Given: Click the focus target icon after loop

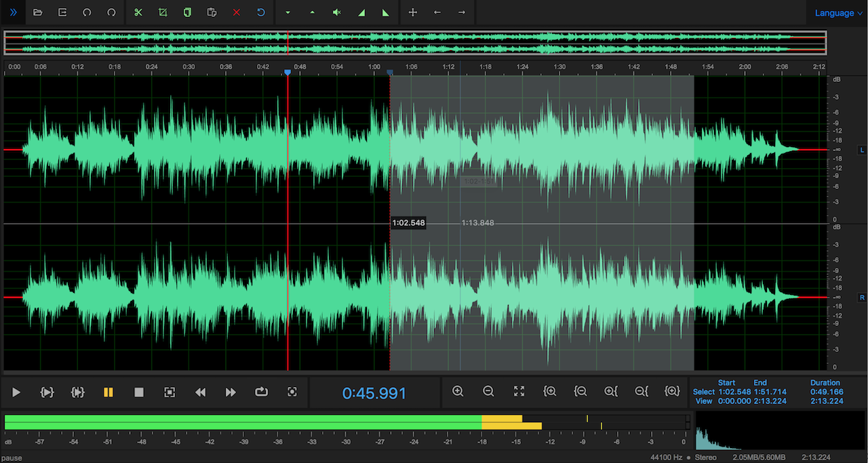Looking at the screenshot, I should [x=292, y=392].
